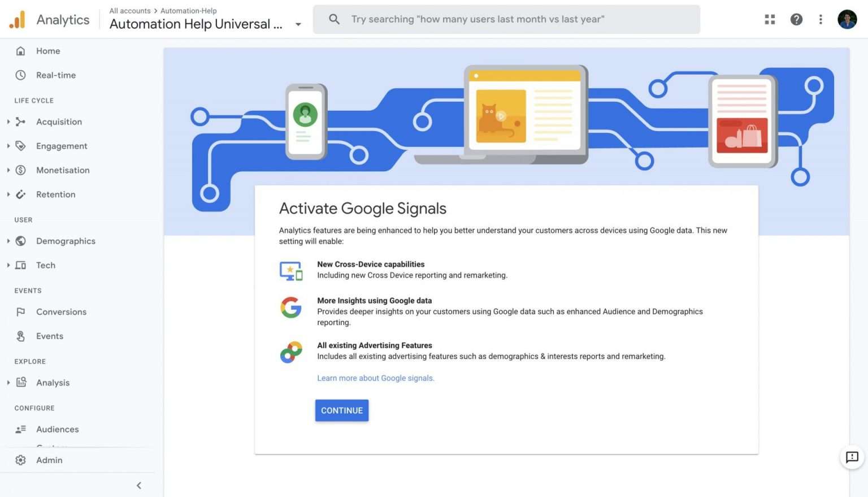The image size is (868, 497).
Task: Click the Cross-Device capabilities icon
Action: (x=291, y=271)
